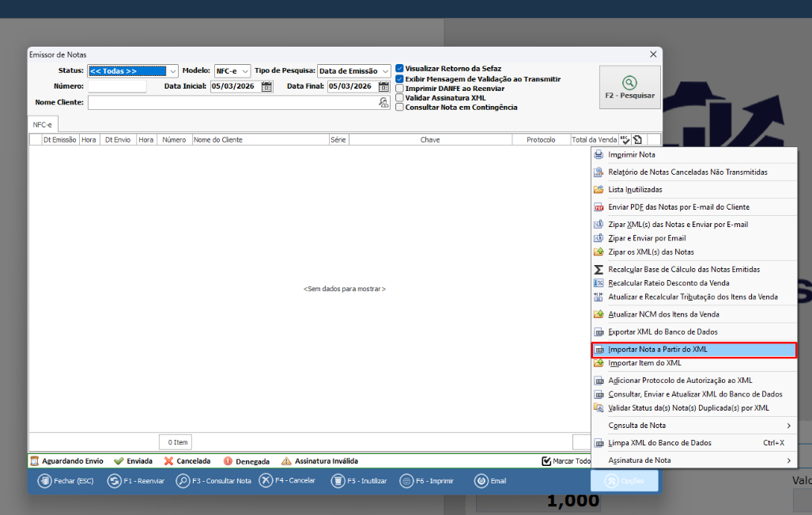Expand the Consulta de Nota submenu
This screenshot has width=812, height=515.
pos(693,426)
